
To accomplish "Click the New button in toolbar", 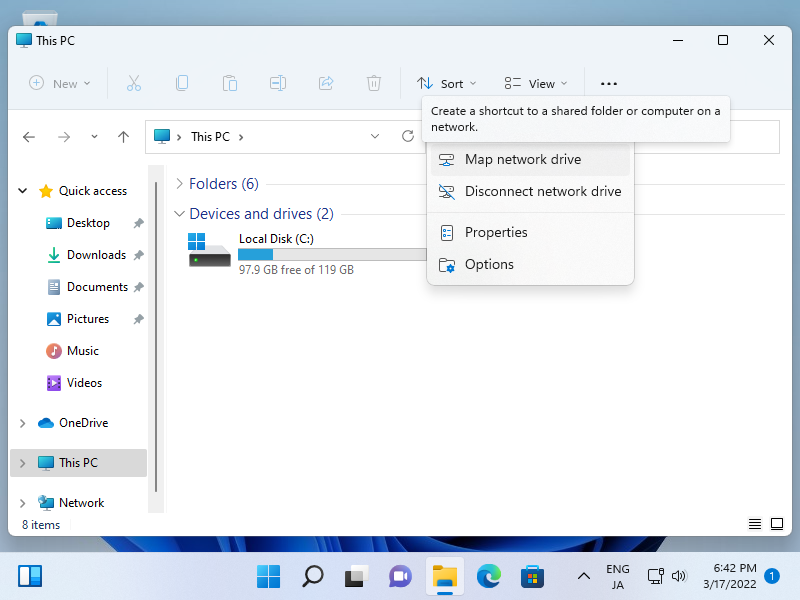I will [x=59, y=84].
